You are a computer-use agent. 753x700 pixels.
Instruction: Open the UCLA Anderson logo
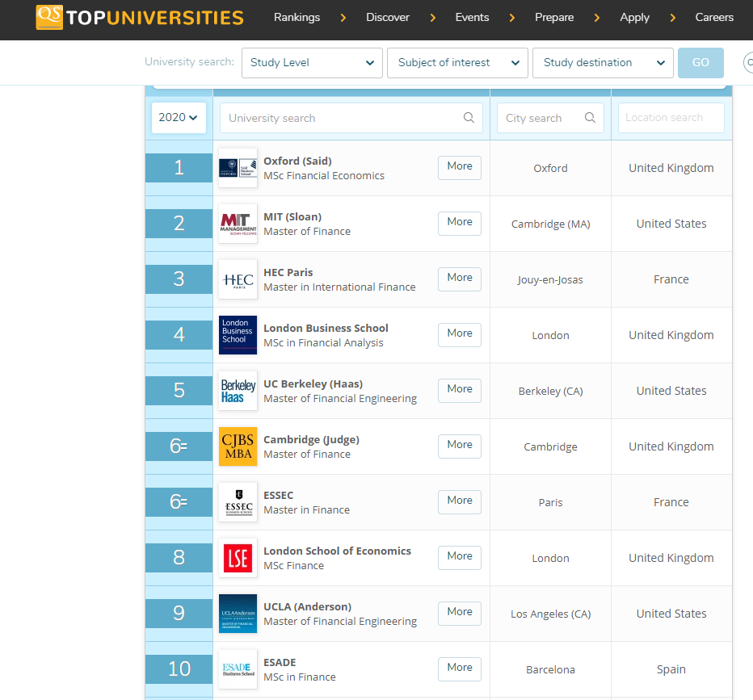click(238, 613)
